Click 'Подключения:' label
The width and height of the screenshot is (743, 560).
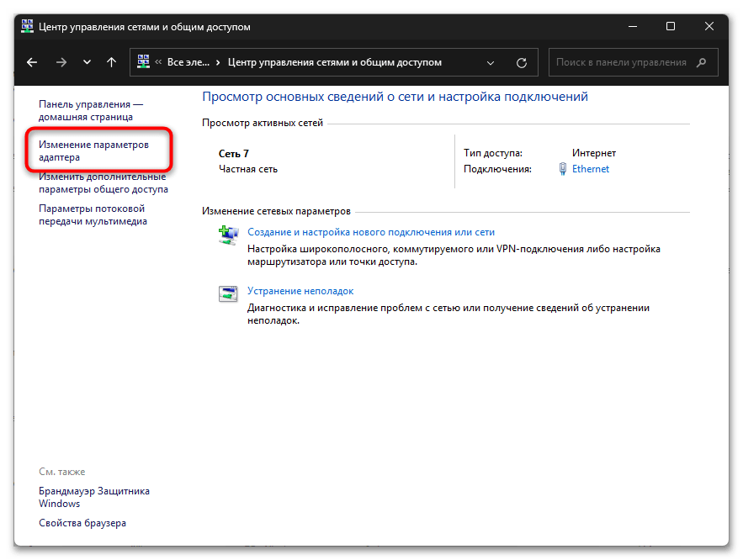(497, 169)
